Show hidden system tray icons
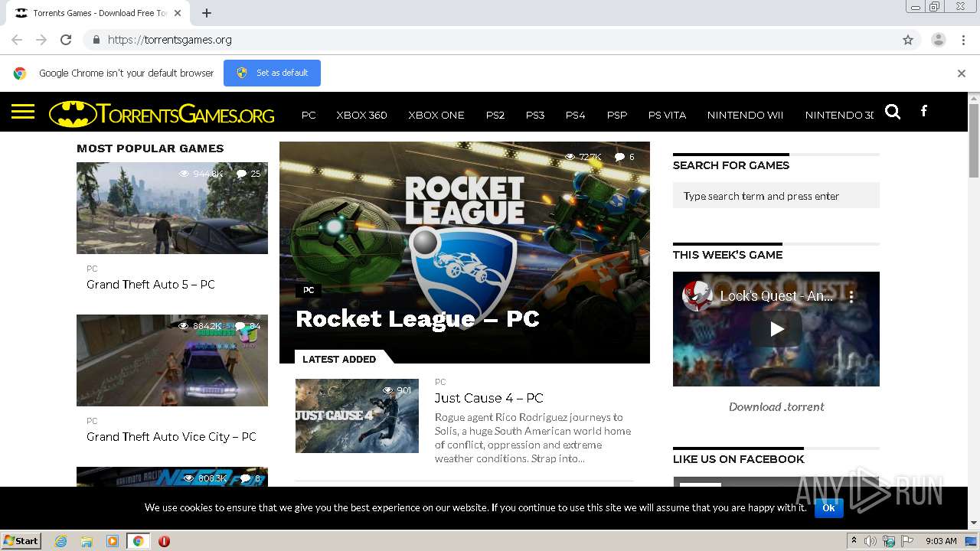The height and width of the screenshot is (551, 980). pyautogui.click(x=854, y=541)
